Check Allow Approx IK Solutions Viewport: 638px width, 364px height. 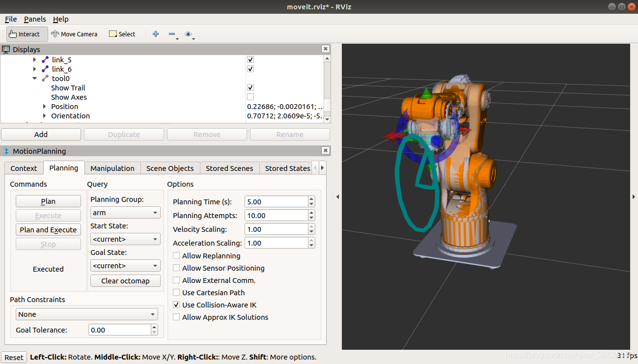pos(176,317)
